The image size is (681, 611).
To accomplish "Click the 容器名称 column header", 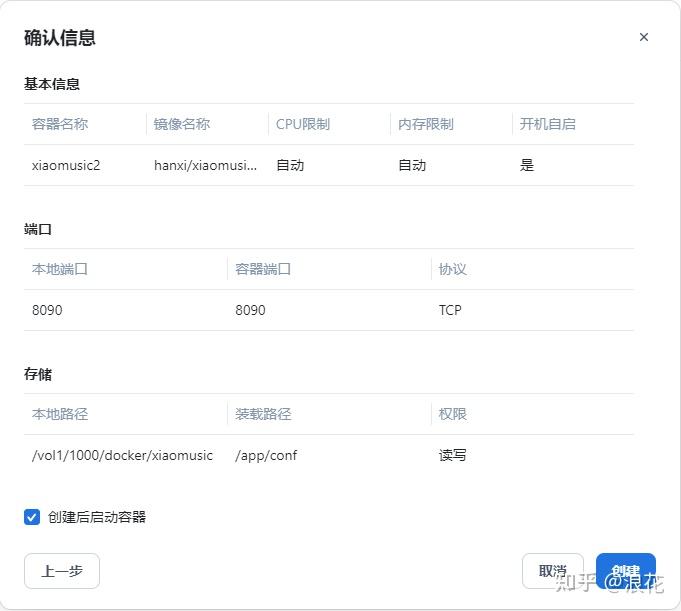I will click(x=60, y=124).
